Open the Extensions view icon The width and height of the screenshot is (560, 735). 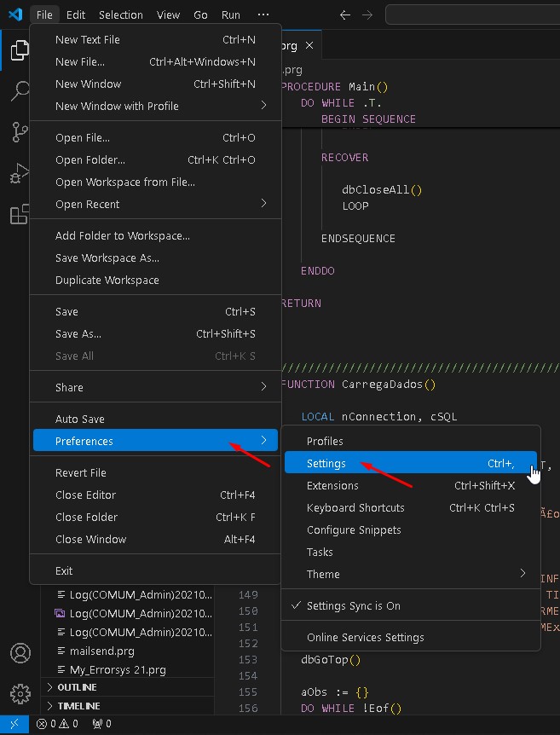pos(19,215)
